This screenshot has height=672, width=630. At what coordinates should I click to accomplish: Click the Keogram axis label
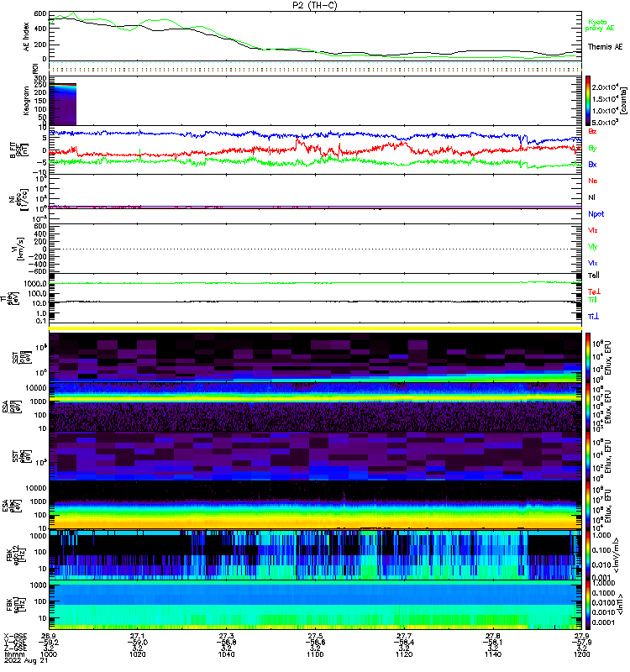pos(27,100)
